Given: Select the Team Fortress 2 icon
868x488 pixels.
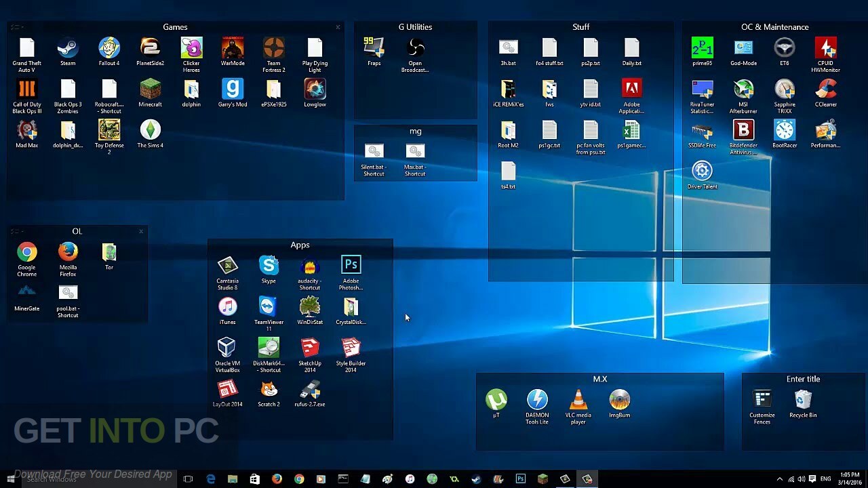Looking at the screenshot, I should [273, 56].
